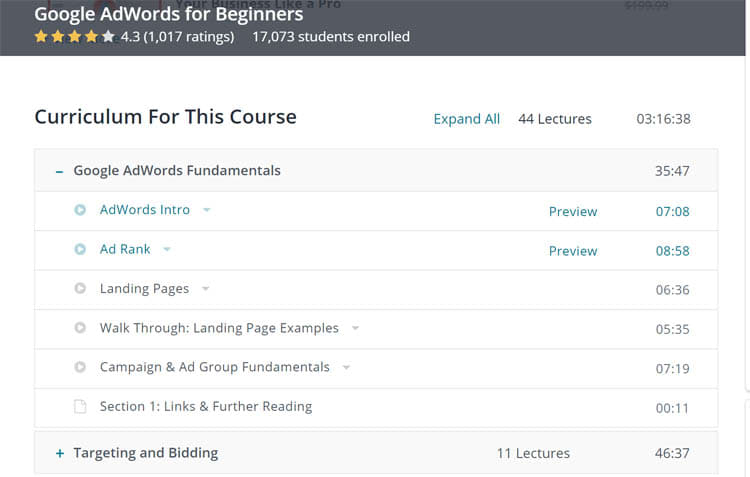
Task: Open the Ad Rank lecture link
Action: click(125, 249)
